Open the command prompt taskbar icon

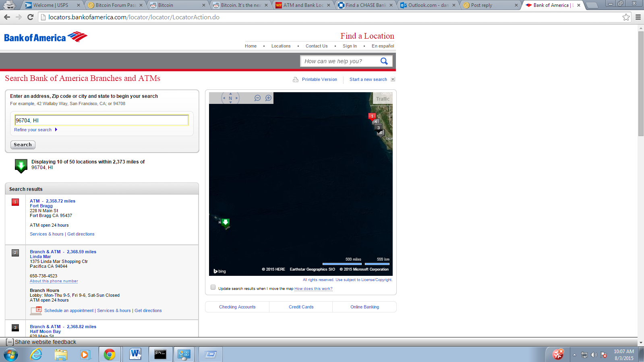160,354
